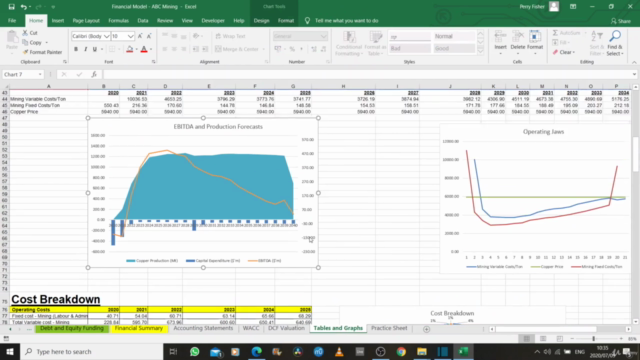Open WhatsApp from the taskbar

[x=194, y=351]
